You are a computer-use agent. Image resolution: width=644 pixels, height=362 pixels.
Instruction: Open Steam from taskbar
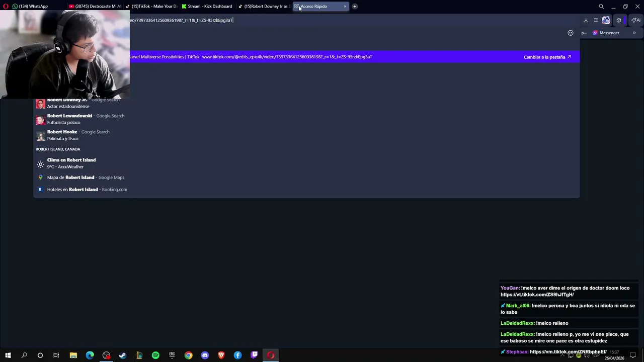tap(122, 355)
